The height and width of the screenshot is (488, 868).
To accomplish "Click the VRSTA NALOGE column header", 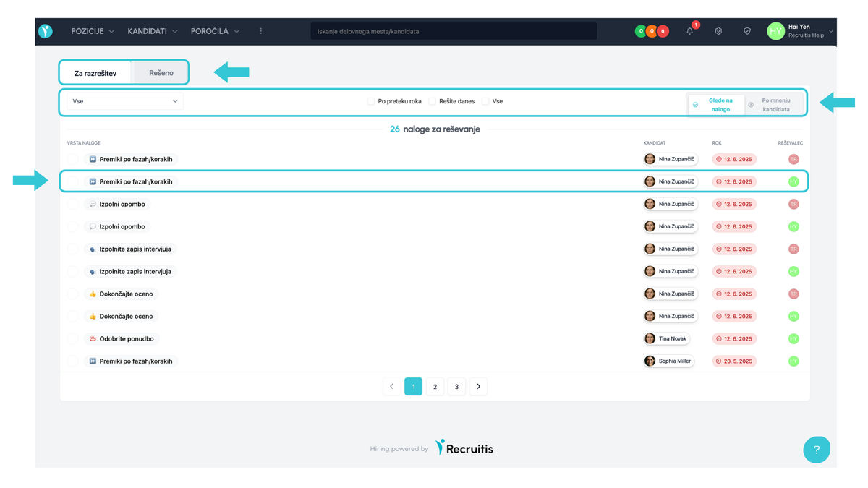I will pos(83,143).
